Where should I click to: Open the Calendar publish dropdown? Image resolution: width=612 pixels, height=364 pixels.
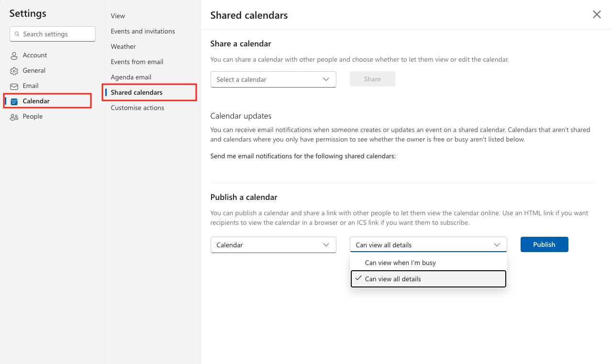pyautogui.click(x=273, y=245)
